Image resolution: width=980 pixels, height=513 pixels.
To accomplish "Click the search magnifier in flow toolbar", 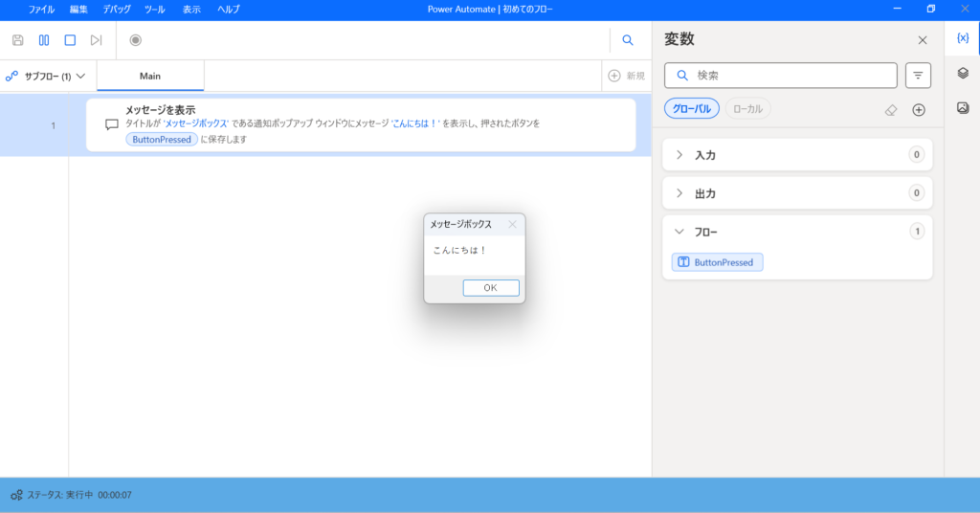I will pyautogui.click(x=628, y=40).
